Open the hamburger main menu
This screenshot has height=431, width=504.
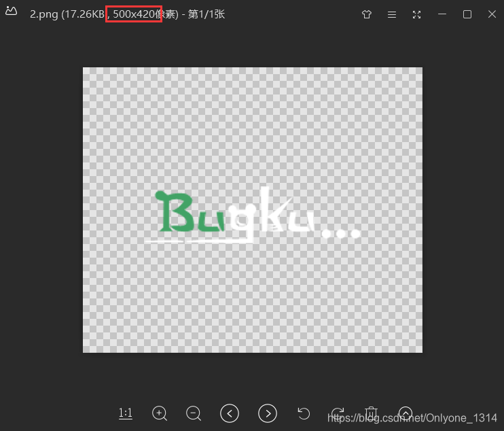coord(392,14)
